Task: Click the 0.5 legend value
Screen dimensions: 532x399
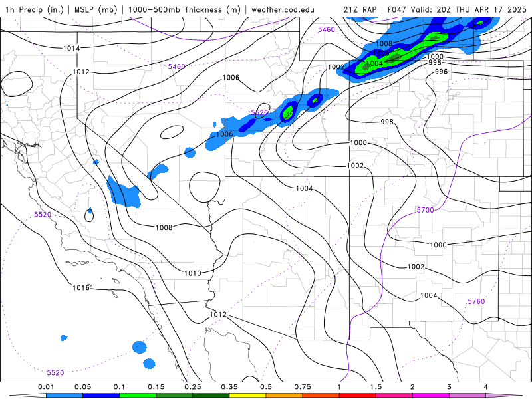Action: pos(266,387)
